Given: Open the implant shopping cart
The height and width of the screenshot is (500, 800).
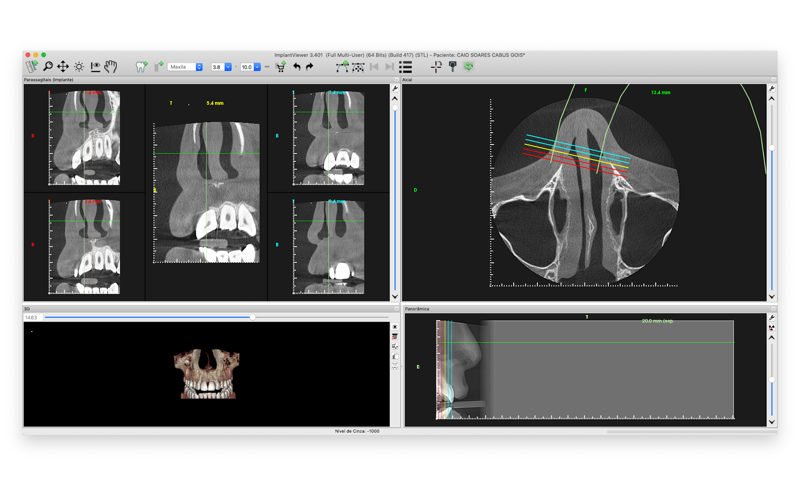Looking at the screenshot, I should click(281, 67).
